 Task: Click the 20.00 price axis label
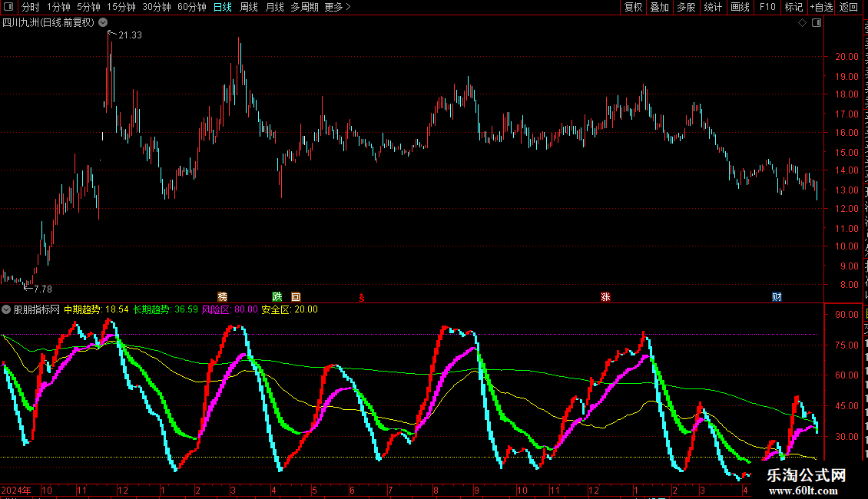[x=847, y=57]
